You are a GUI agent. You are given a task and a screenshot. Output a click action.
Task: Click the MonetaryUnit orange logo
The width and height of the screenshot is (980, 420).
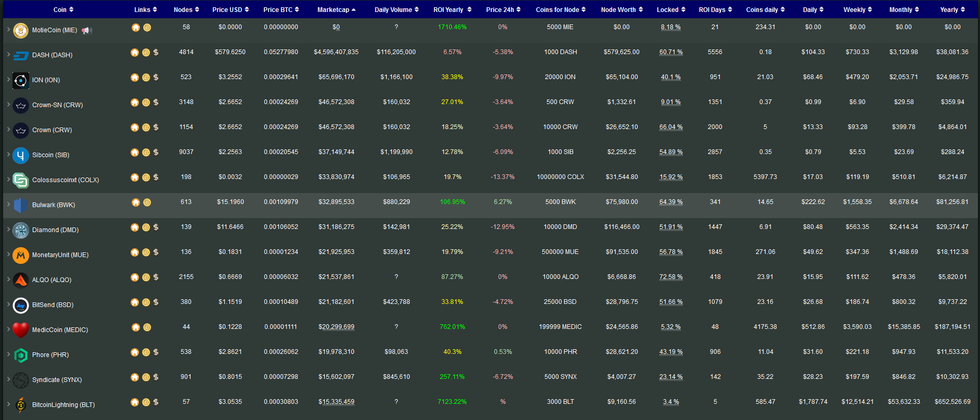21,255
